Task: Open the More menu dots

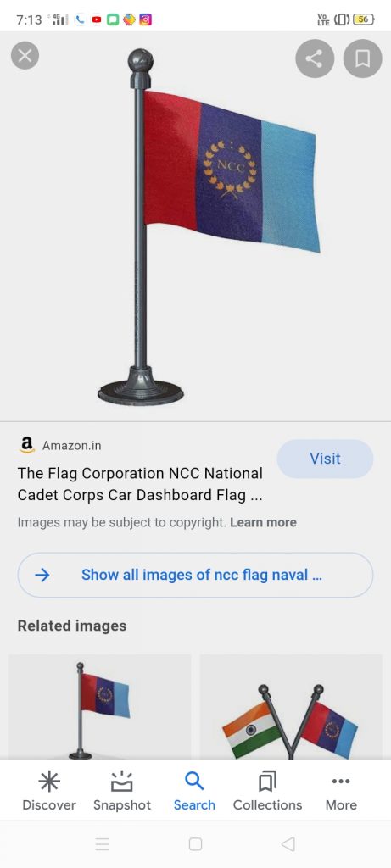Action: (341, 791)
